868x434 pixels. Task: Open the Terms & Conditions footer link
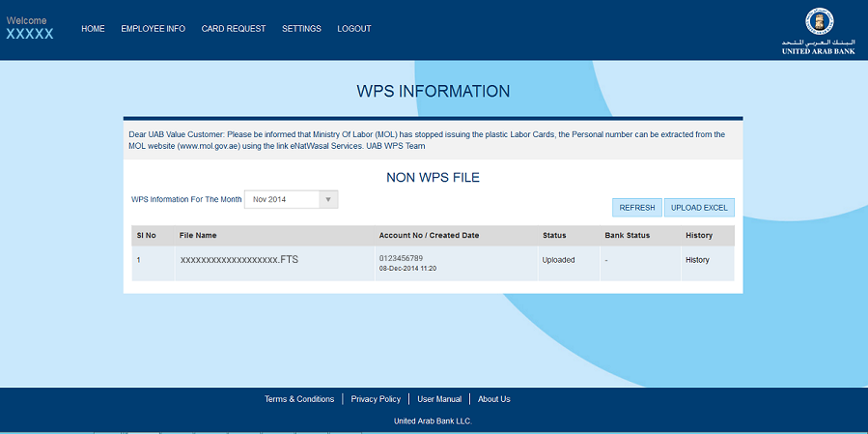tap(299, 399)
